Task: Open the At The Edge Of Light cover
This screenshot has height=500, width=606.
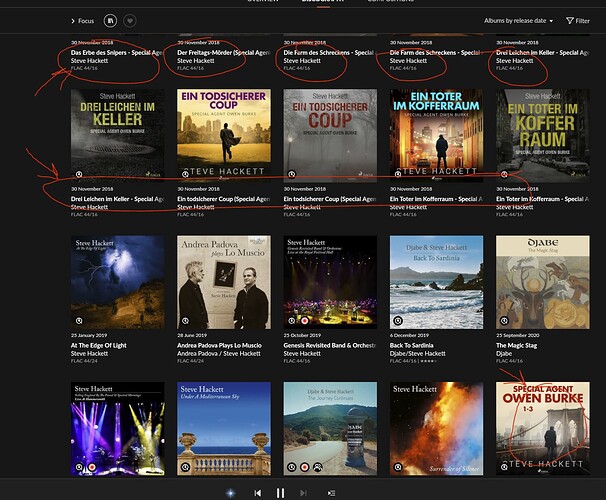Action: [117, 282]
